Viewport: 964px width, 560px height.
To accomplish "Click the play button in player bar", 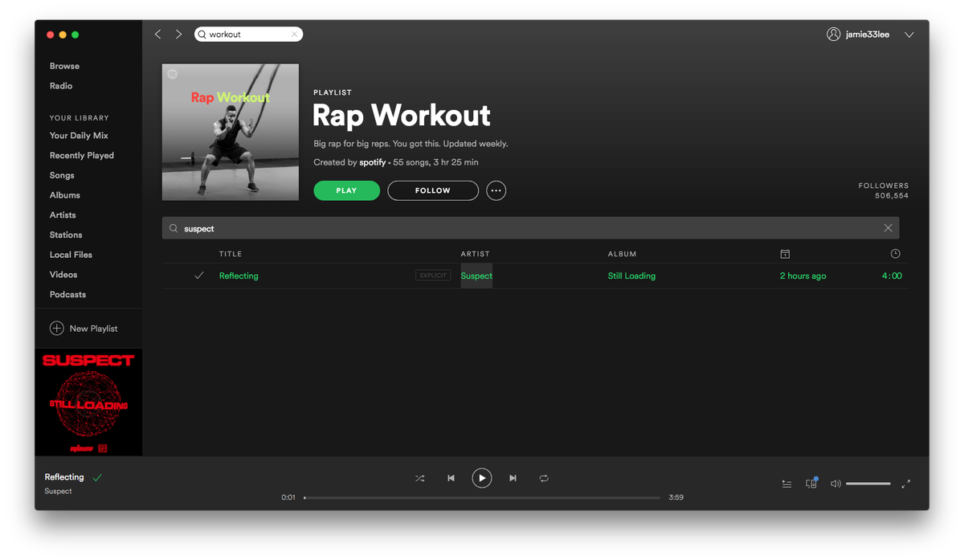I will tap(481, 478).
